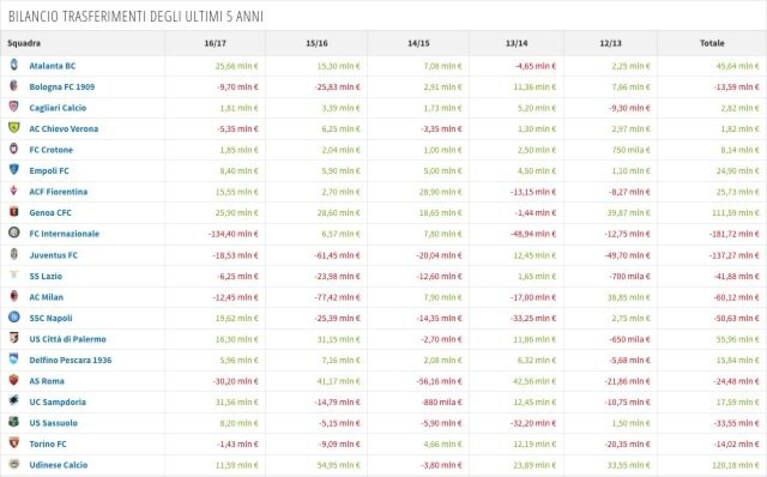Click the FC Internazionale crest icon
This screenshot has height=477, width=767.
point(14,233)
